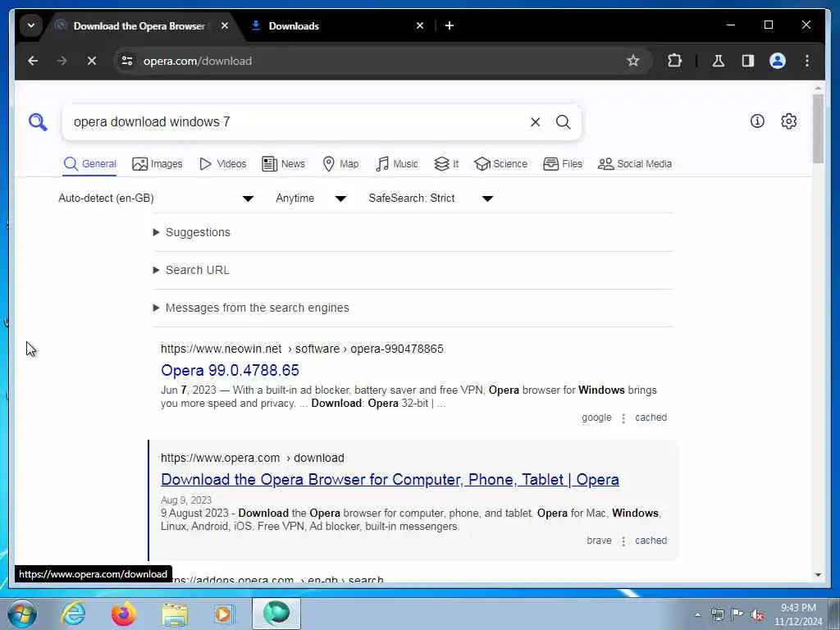
Task: Submit search with the magnifier button
Action: (x=563, y=122)
